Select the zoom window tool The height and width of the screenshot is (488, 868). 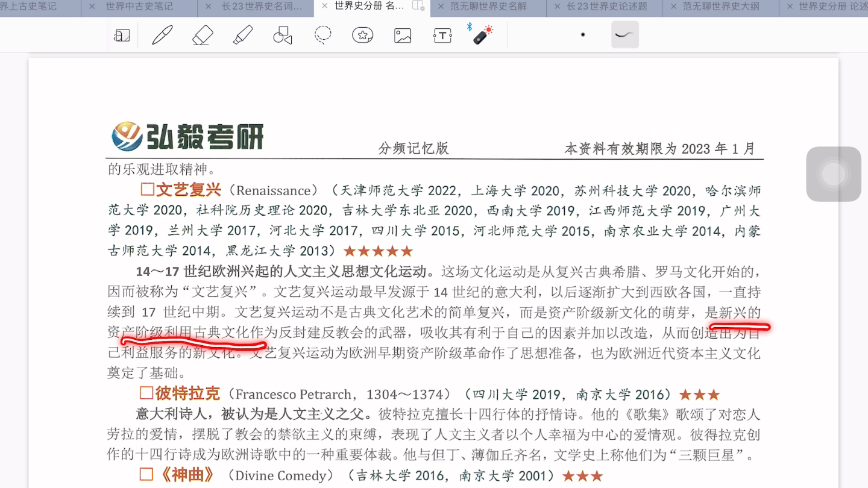coord(122,36)
